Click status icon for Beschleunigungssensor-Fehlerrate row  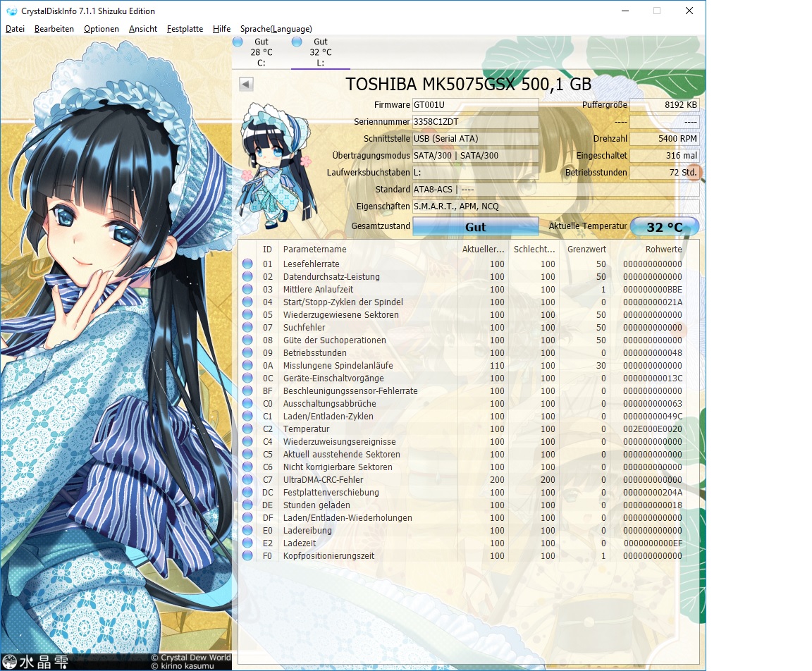pyautogui.click(x=247, y=391)
